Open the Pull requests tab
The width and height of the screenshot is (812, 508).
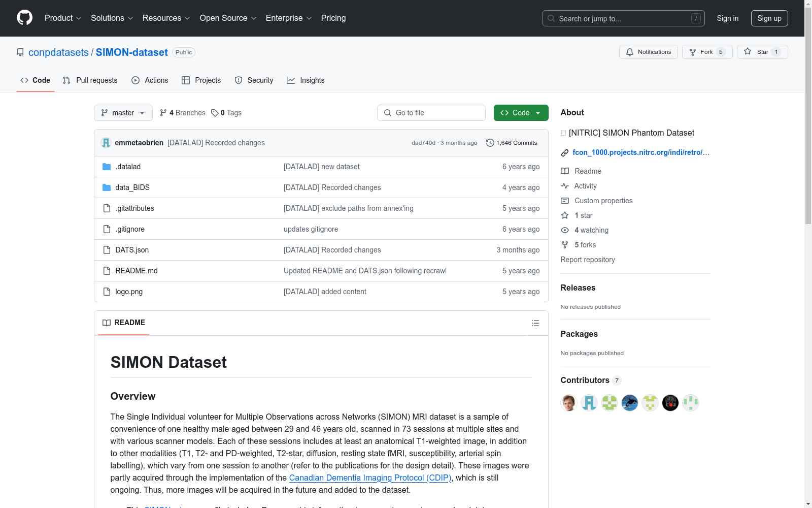(90, 80)
